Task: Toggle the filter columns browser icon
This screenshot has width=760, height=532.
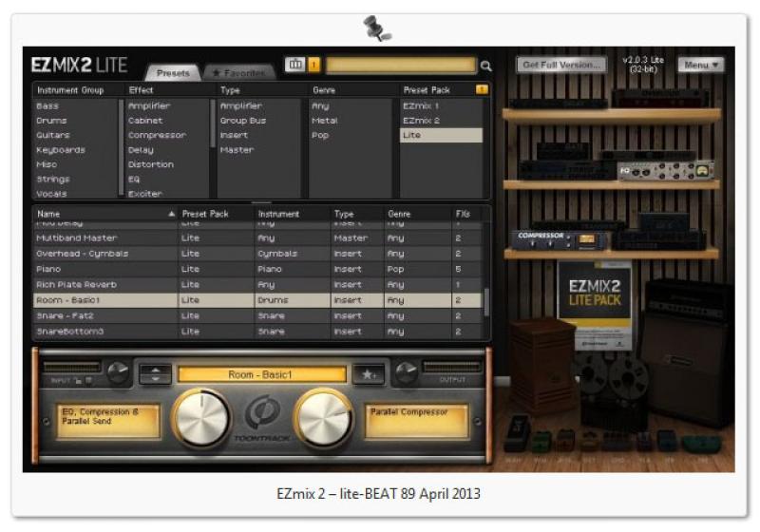Action: click(295, 64)
